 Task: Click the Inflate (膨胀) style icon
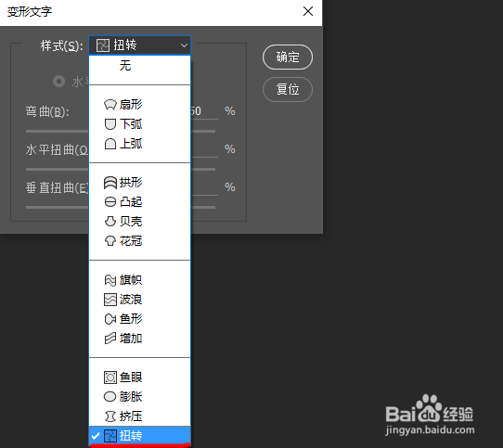pyautogui.click(x=110, y=397)
